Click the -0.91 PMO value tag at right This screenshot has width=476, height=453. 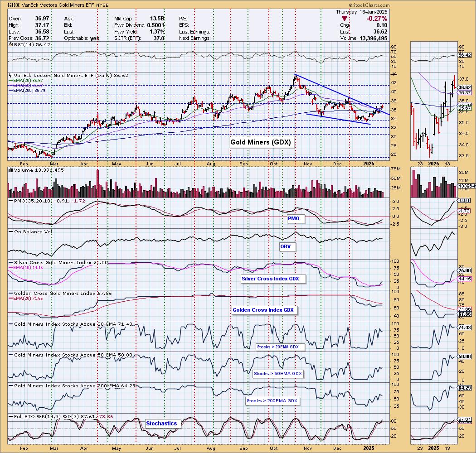465,201
